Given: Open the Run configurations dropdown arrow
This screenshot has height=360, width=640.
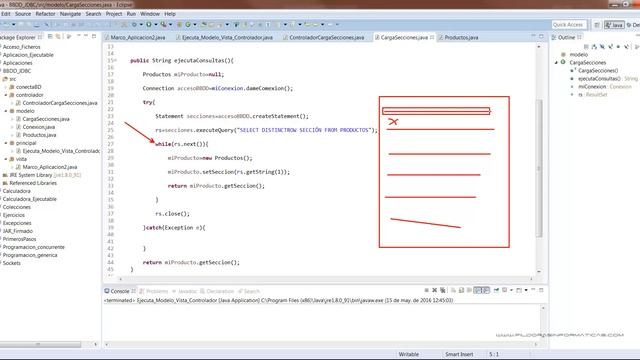Looking at the screenshot, I should click(x=156, y=24).
